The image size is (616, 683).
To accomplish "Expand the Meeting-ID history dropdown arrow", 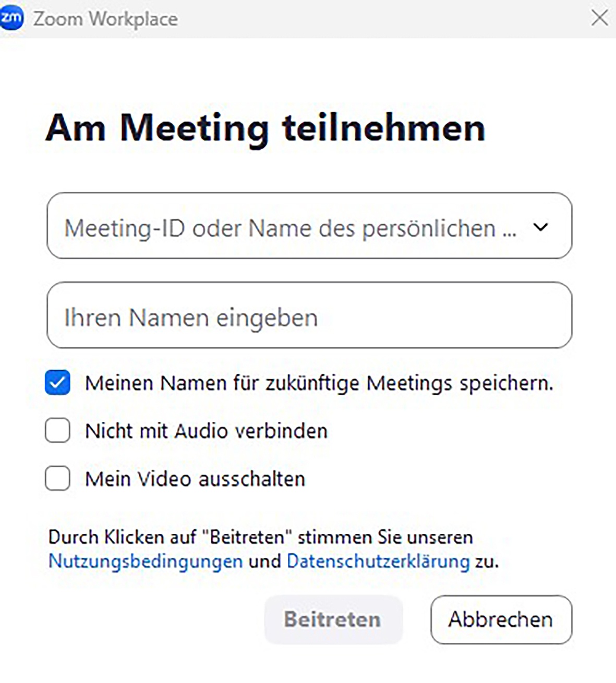I will pyautogui.click(x=541, y=227).
